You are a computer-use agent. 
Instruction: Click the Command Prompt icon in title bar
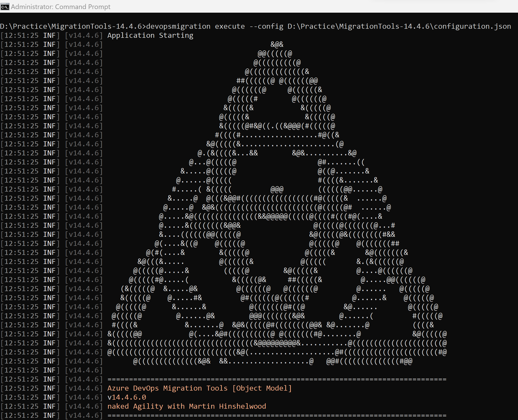point(5,7)
